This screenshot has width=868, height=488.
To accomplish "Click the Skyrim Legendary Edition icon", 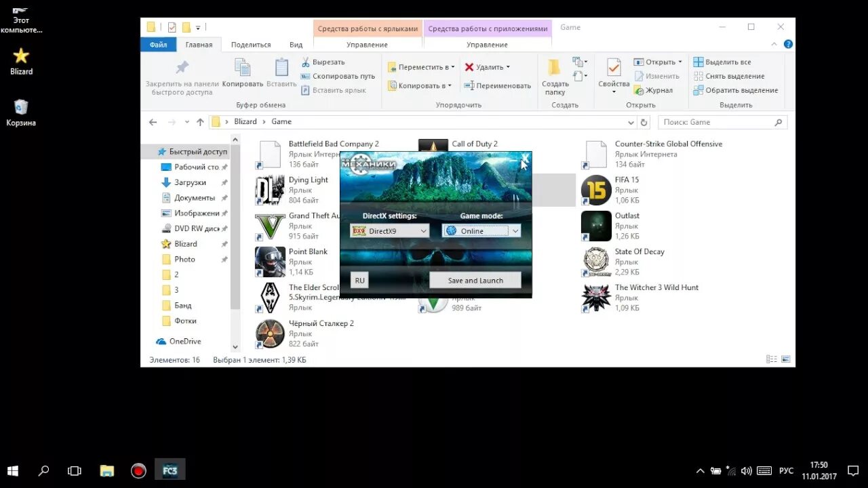I will point(269,298).
